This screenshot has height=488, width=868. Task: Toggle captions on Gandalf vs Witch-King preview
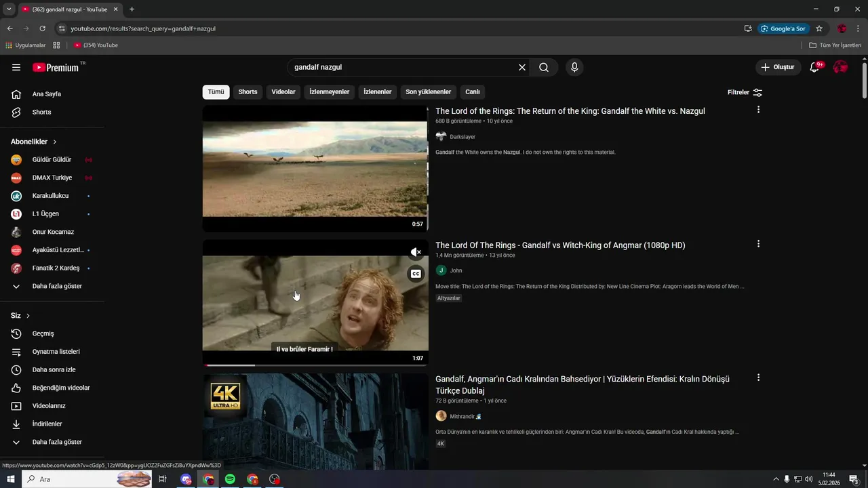[x=416, y=274]
